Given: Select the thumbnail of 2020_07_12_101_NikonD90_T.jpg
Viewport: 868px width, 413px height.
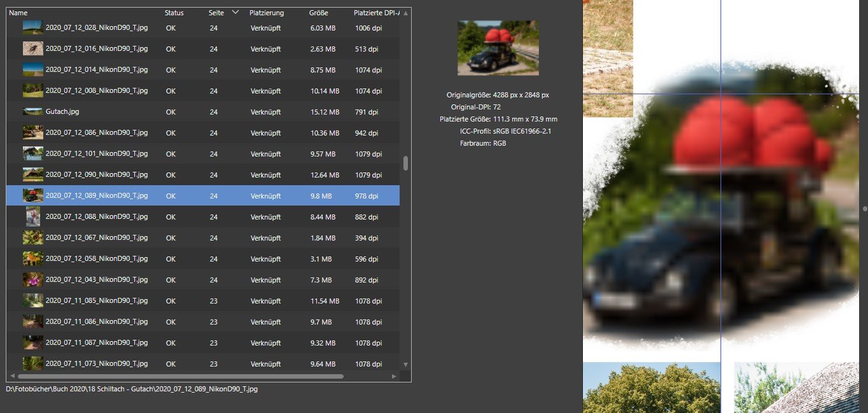Looking at the screenshot, I should coord(33,153).
